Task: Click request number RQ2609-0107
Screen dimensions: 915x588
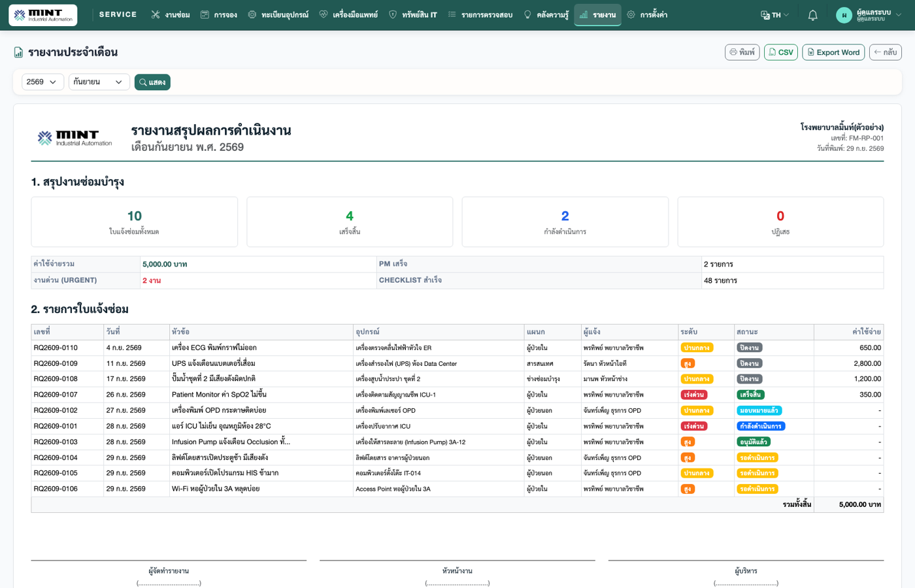Action: pos(56,395)
